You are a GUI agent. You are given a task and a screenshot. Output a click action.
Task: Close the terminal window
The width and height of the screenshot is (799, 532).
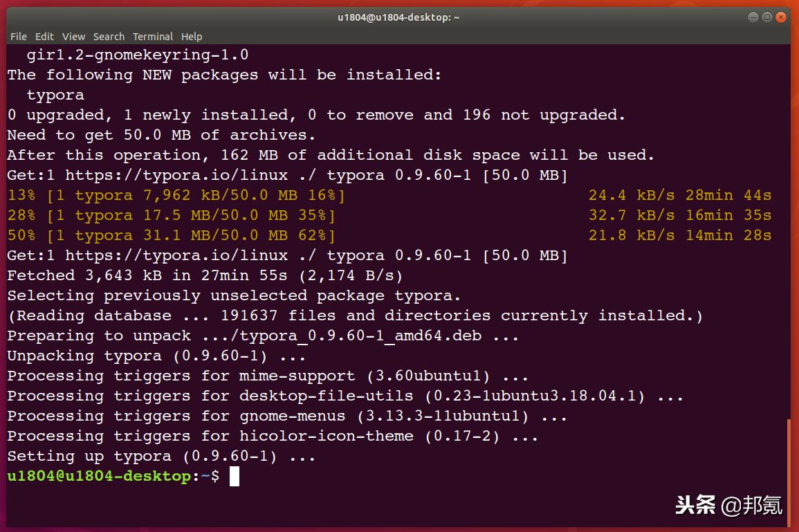[x=781, y=16]
